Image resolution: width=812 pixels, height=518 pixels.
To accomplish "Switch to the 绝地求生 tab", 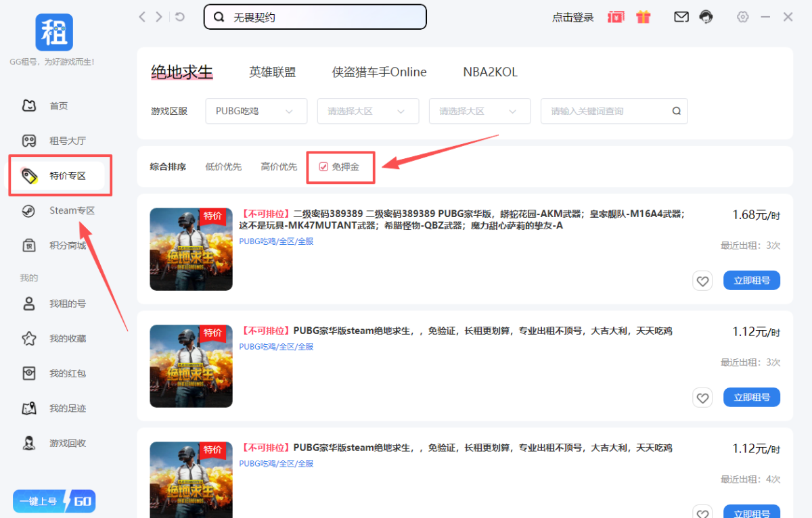I will 181,72.
